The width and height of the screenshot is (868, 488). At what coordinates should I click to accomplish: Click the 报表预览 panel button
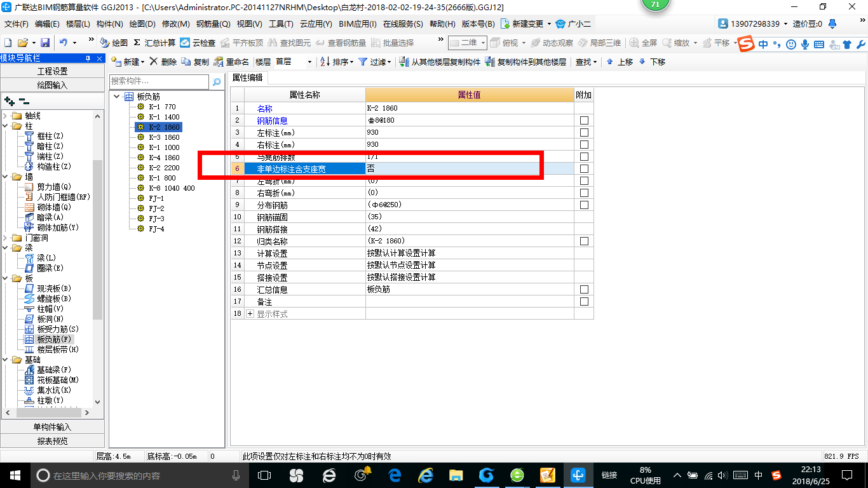(52, 440)
